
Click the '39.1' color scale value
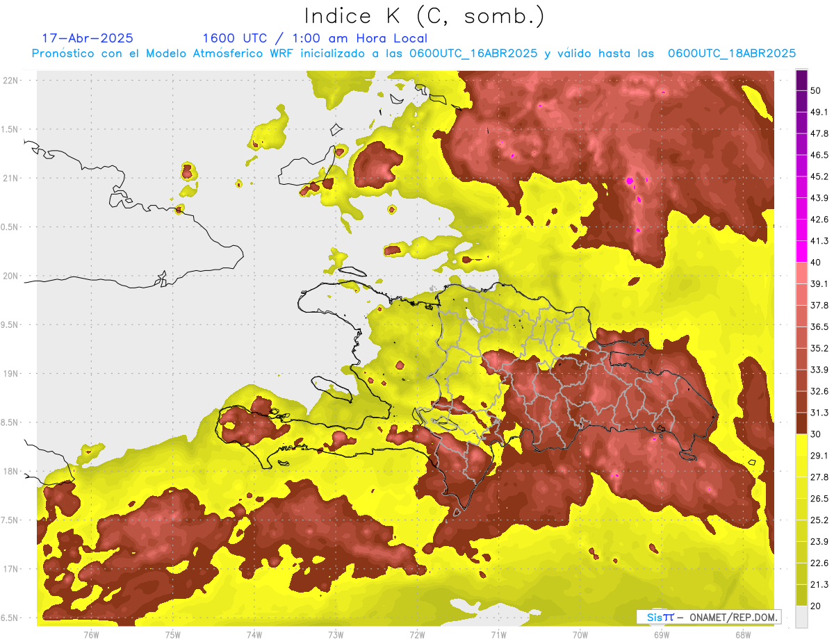pyautogui.click(x=819, y=284)
